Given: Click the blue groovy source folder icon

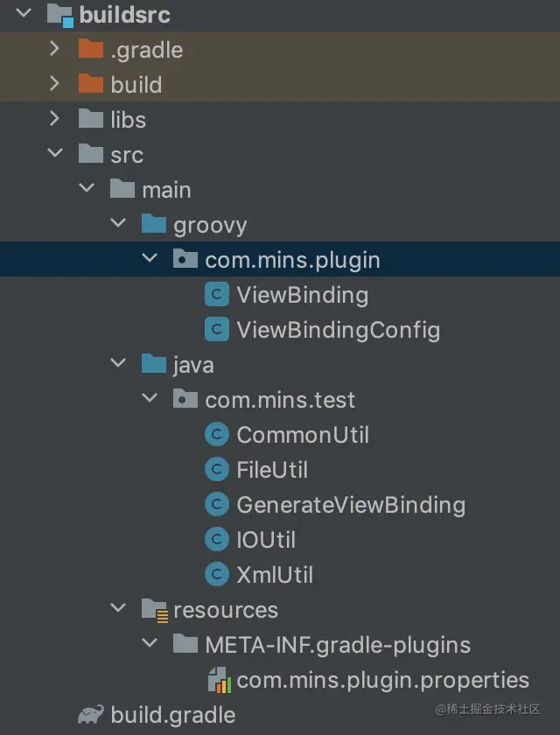Looking at the screenshot, I should 153,225.
